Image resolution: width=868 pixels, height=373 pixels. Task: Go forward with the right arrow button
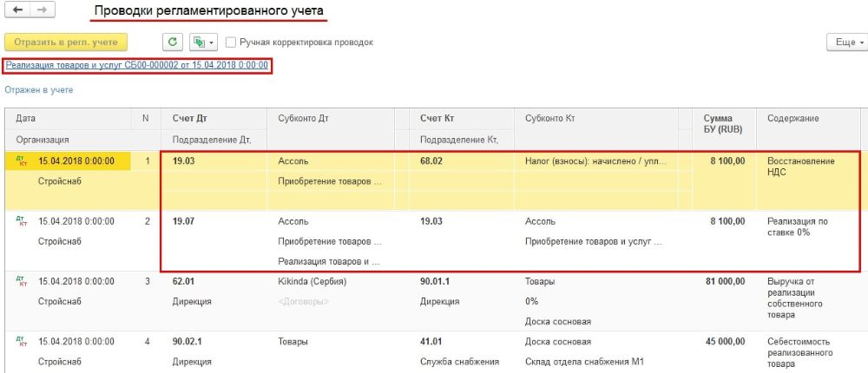pos(42,10)
